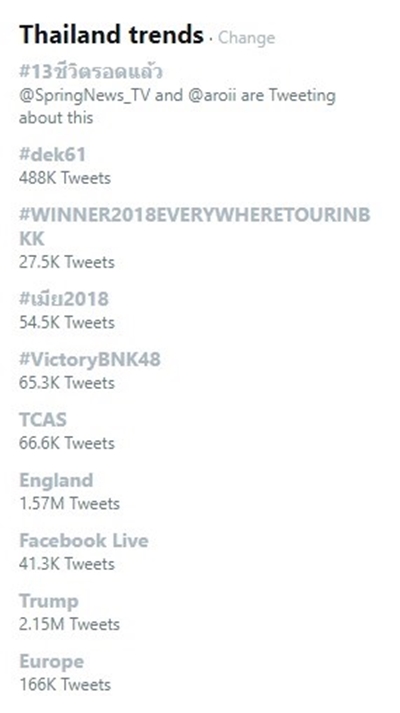The width and height of the screenshot is (400, 713).
Task: Click the 1.57M Tweets count under England
Action: [x=70, y=503]
